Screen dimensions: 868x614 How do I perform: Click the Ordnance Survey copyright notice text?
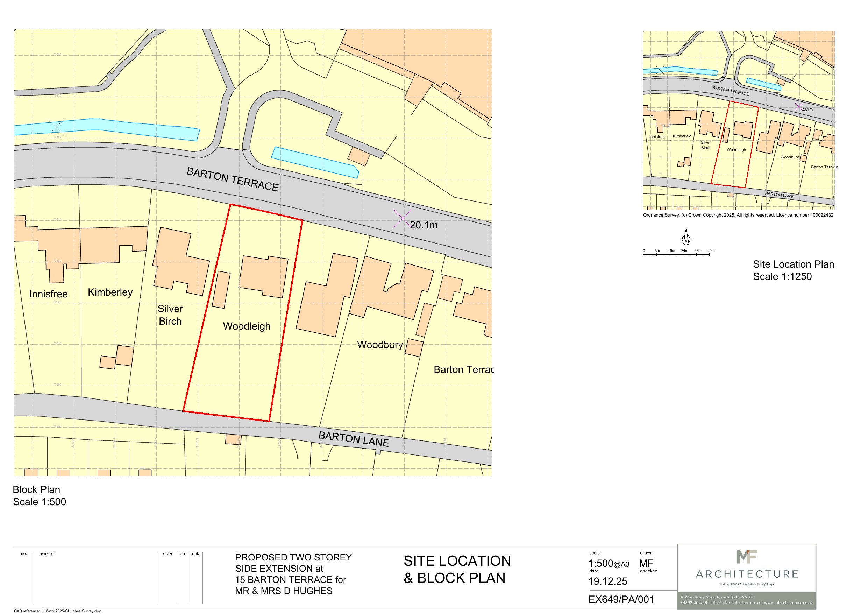click(x=738, y=215)
